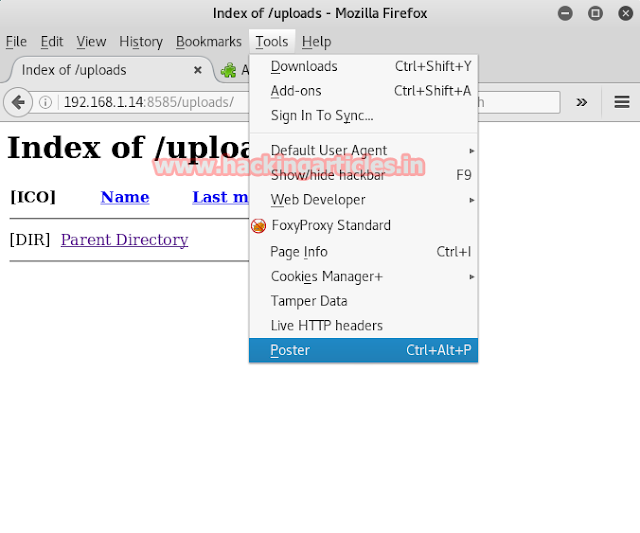Go back with the back arrow button
This screenshot has height=533, width=640.
18,102
